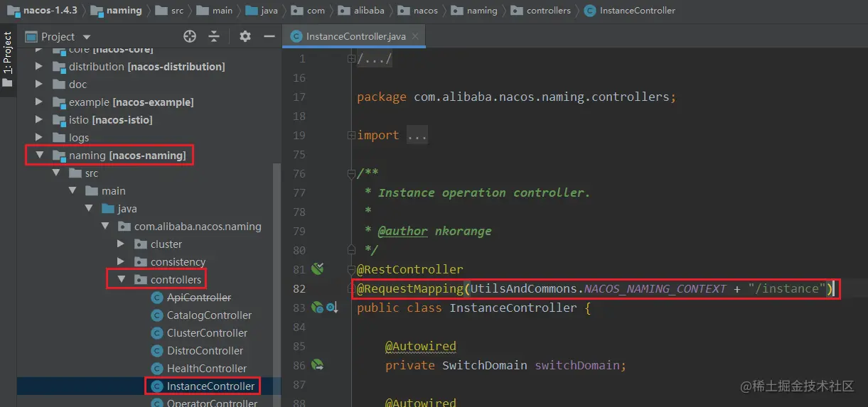Expand the cluster package arrow
The height and width of the screenshot is (407, 868).
122,244
